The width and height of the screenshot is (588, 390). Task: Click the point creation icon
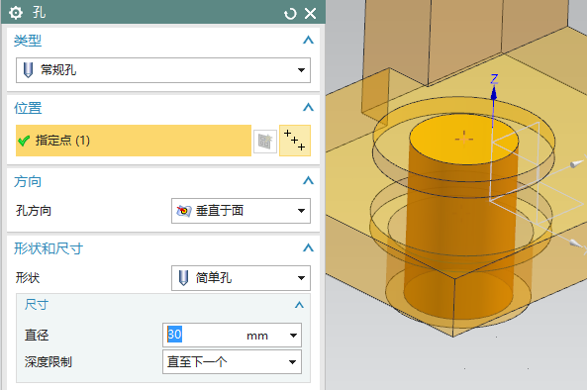click(295, 141)
